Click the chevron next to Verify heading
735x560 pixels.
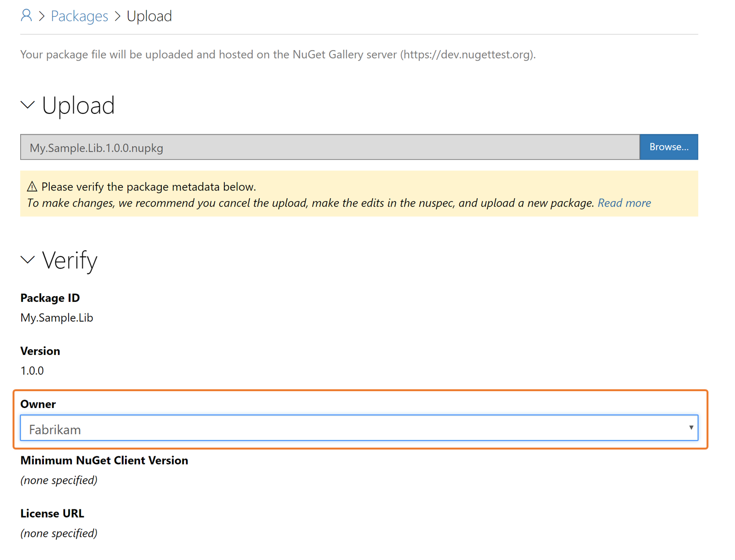click(x=28, y=260)
